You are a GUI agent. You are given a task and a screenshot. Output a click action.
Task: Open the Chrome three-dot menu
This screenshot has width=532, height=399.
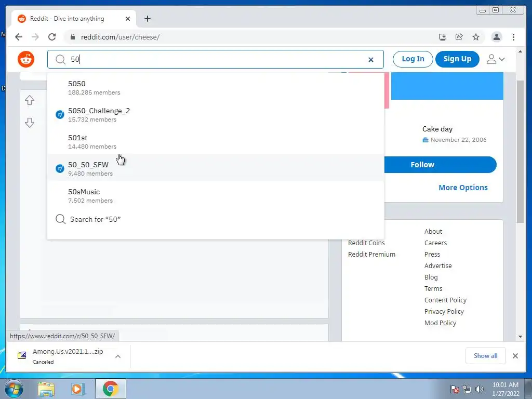pos(514,37)
